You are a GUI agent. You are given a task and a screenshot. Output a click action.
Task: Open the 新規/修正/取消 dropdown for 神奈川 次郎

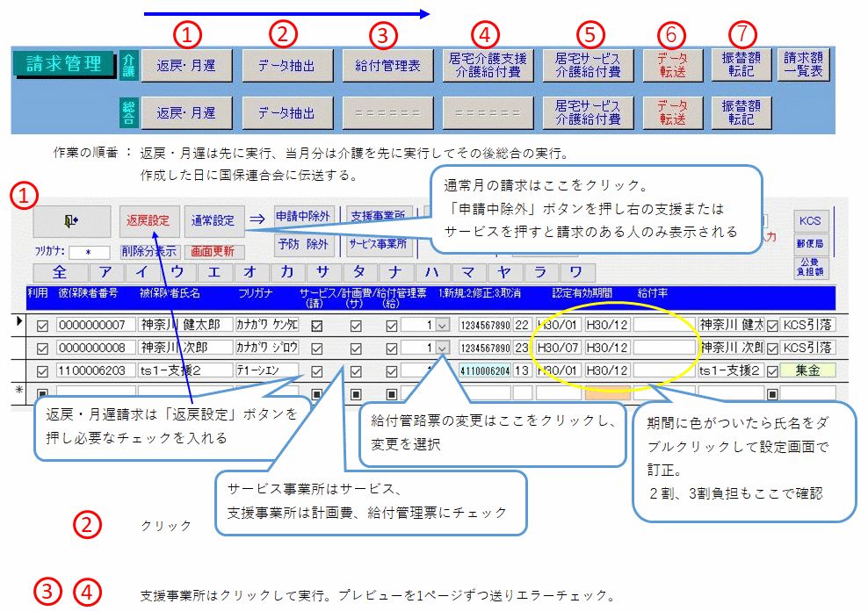443,348
